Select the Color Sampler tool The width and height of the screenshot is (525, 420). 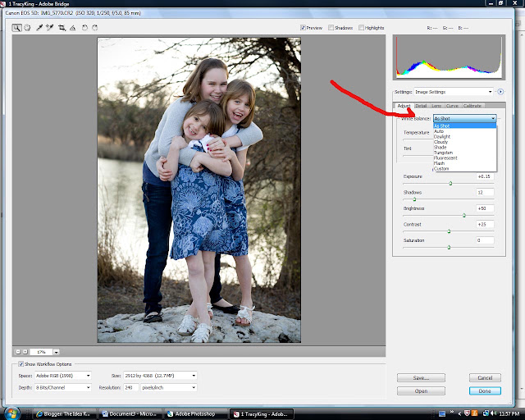pyautogui.click(x=50, y=28)
